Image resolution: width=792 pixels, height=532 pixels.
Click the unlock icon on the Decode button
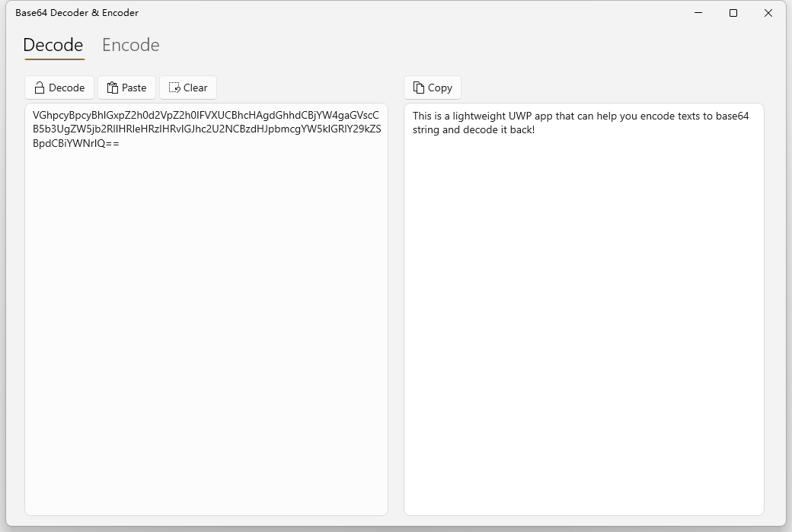[x=40, y=88]
